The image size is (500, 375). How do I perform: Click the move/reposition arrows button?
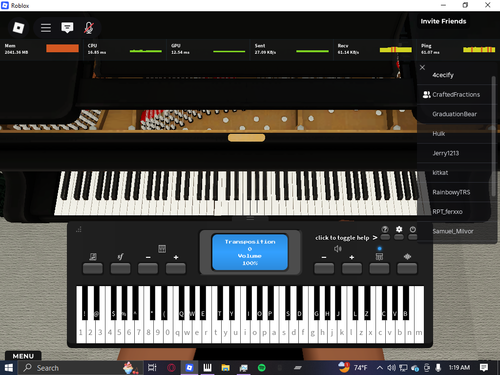tap(407, 268)
